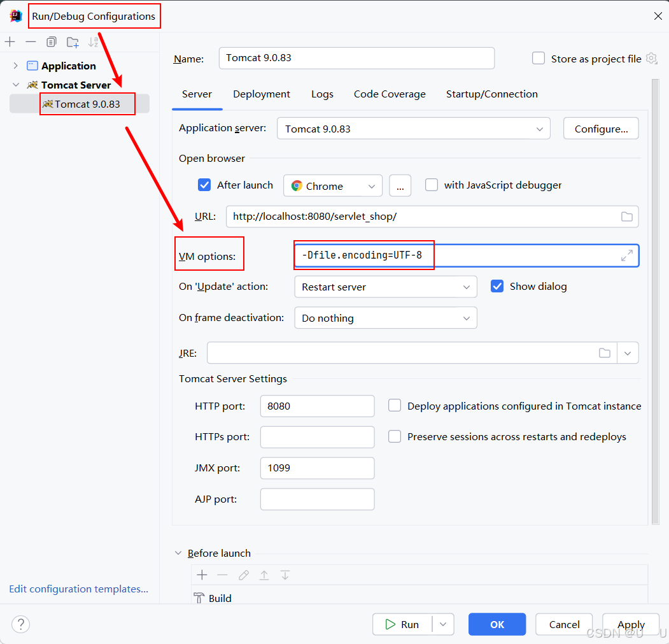Create new folder for configurations
Screen dimensions: 669x644
click(73, 42)
